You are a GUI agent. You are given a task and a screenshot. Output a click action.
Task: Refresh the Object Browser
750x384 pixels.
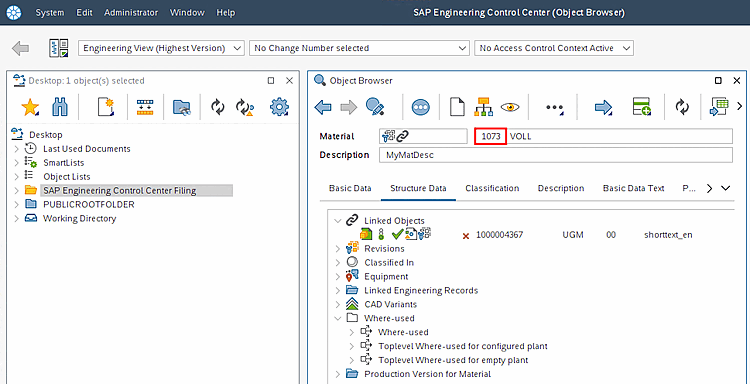coord(682,107)
